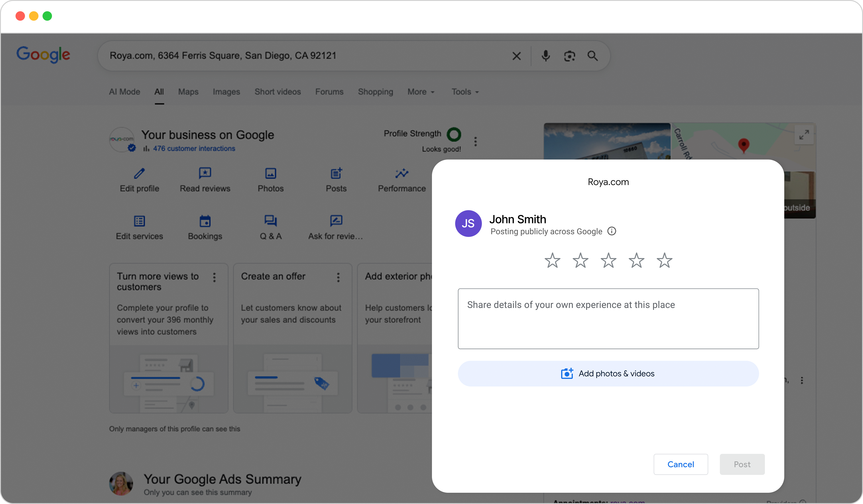Click the John Smith name
The width and height of the screenshot is (863, 504).
(517, 219)
